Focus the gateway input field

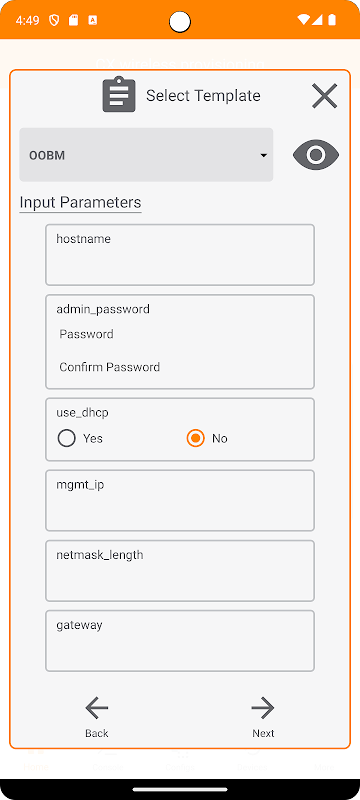pyautogui.click(x=180, y=641)
